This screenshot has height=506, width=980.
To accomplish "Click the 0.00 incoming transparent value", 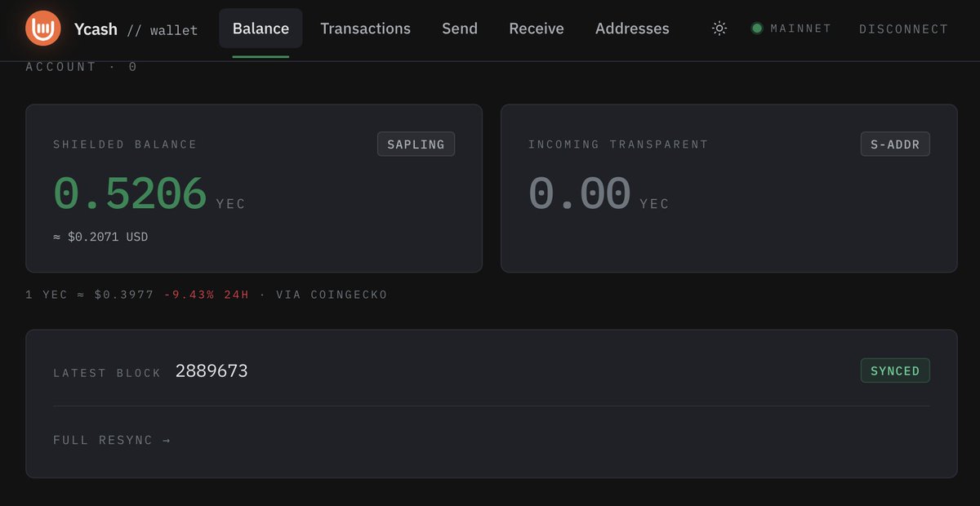I will pos(580,195).
